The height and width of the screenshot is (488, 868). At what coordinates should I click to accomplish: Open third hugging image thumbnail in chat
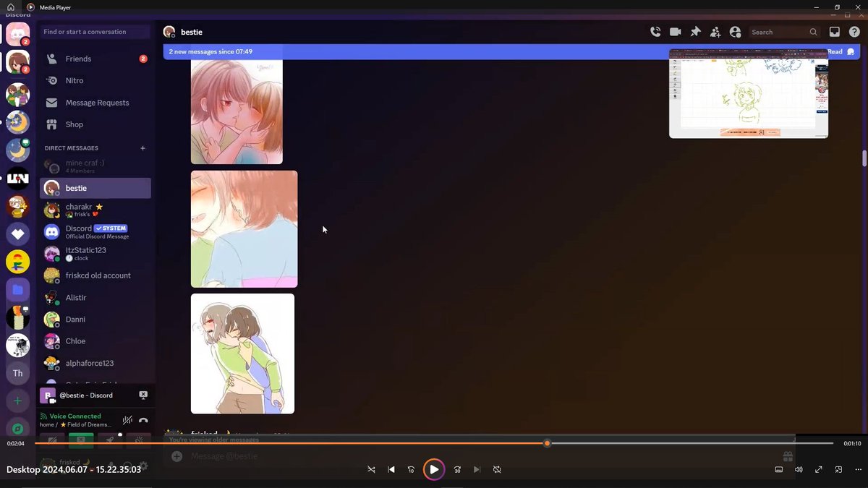pos(242,354)
